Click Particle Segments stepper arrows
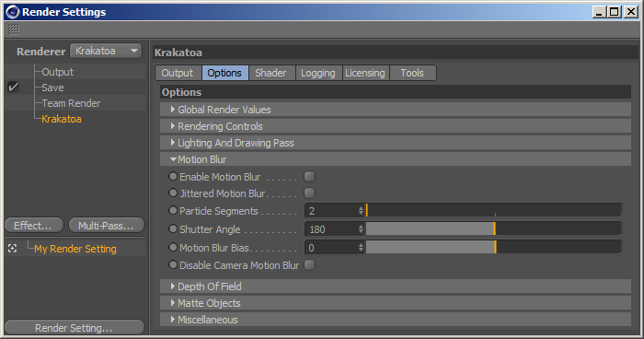The width and height of the screenshot is (644, 339). [361, 211]
